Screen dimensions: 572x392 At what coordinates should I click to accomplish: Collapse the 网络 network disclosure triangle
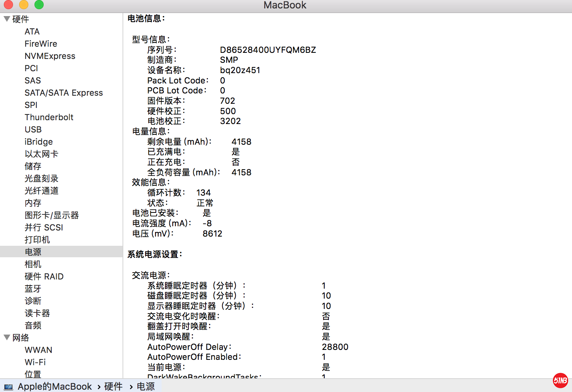(x=7, y=337)
